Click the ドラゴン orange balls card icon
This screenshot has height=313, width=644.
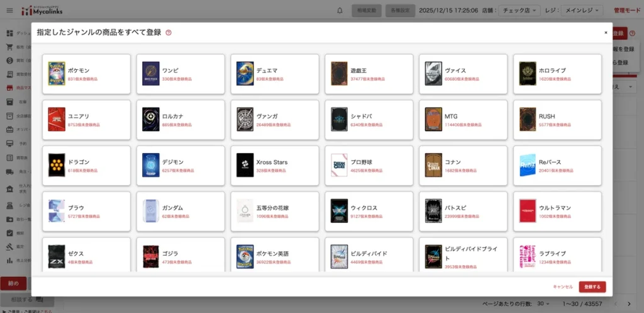[57, 165]
